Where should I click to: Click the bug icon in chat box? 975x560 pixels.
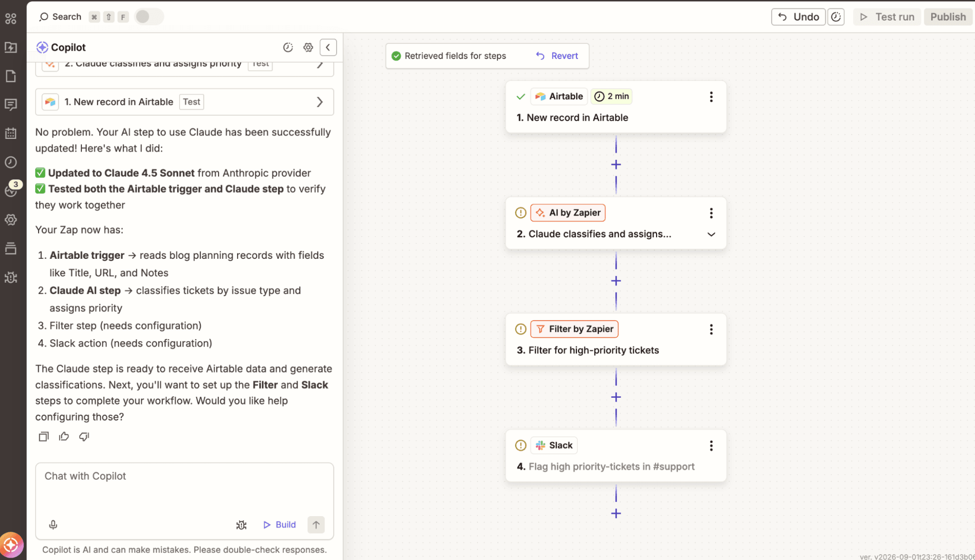tap(241, 525)
